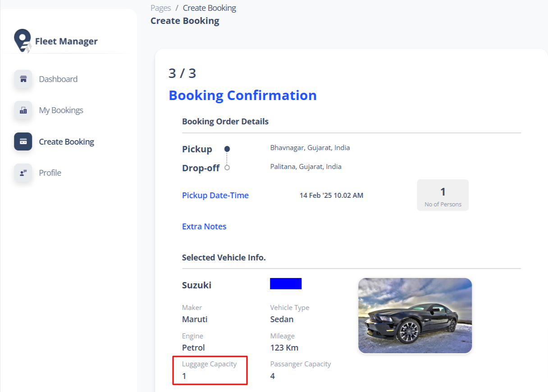Select the My Bookings building icon
548x392 pixels.
click(x=23, y=110)
